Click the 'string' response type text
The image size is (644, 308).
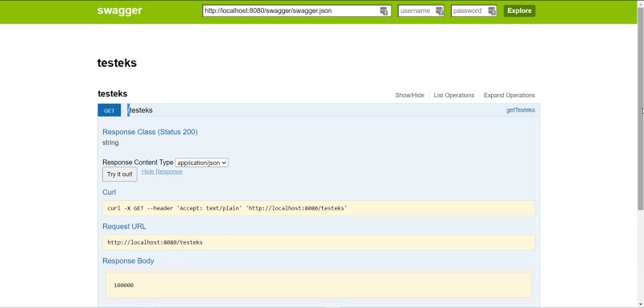[x=110, y=142]
